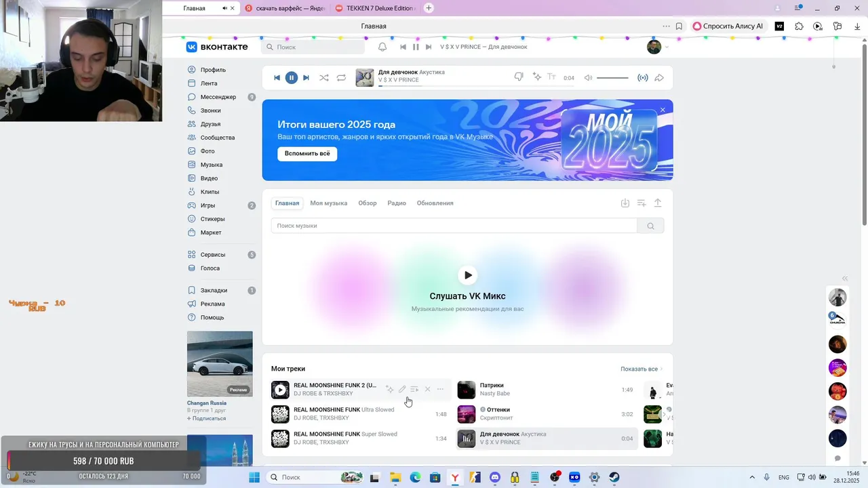Skip to previous track in player bar
The height and width of the screenshot is (488, 868).
pyautogui.click(x=277, y=78)
